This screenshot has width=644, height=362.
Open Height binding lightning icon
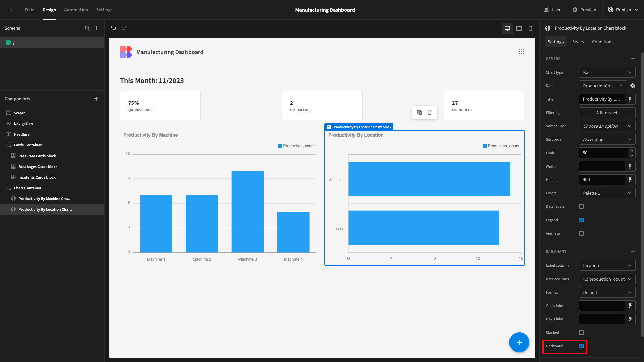[x=630, y=180]
